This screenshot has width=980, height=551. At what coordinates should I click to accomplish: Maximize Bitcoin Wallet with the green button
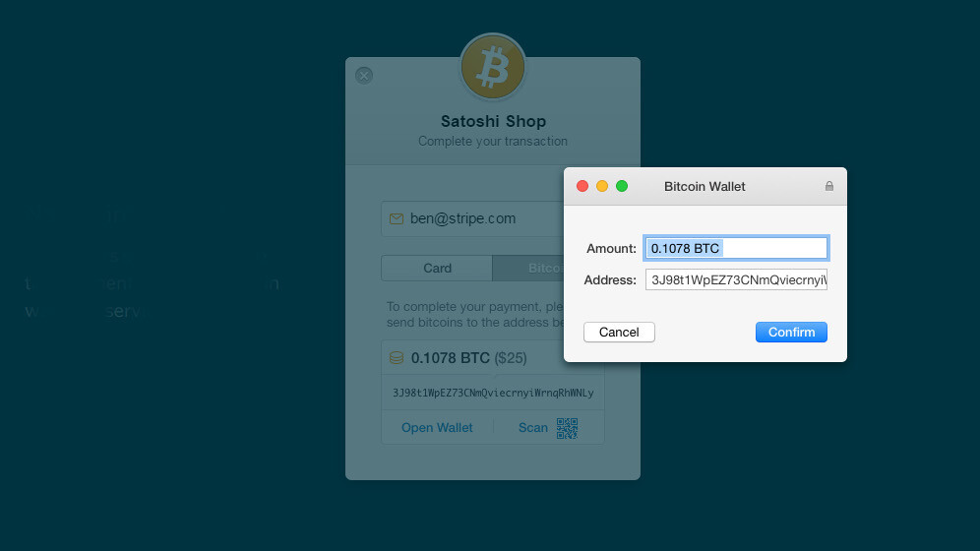pyautogui.click(x=622, y=186)
